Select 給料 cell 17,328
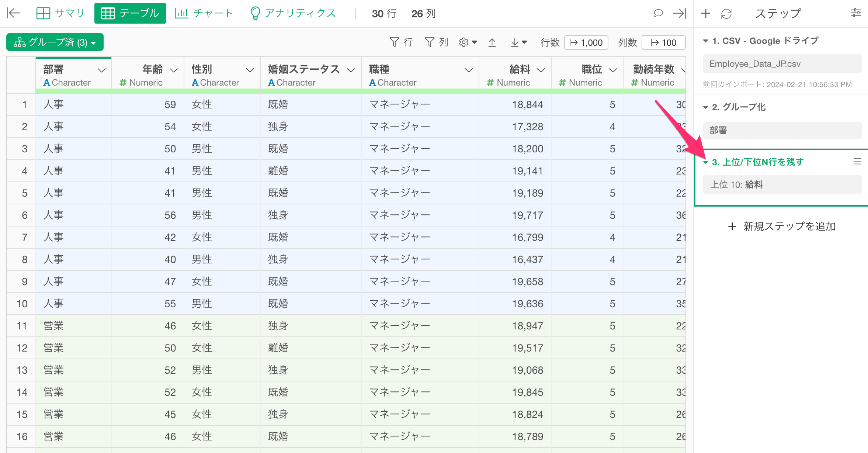The image size is (868, 453). (x=515, y=127)
